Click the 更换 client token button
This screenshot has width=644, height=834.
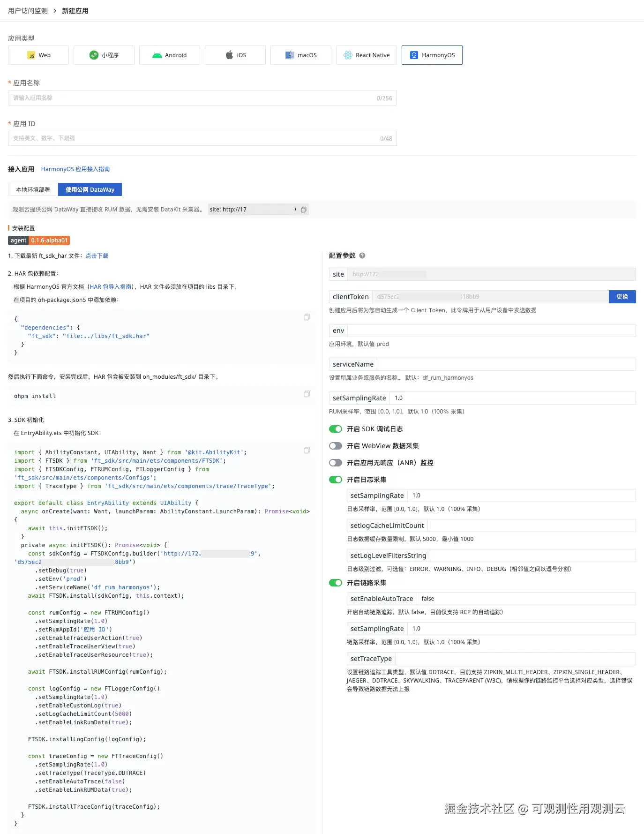622,297
